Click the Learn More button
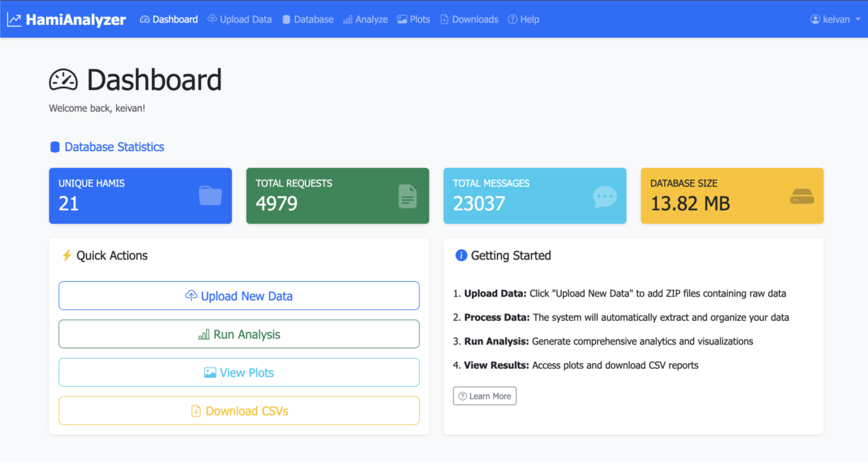The width and height of the screenshot is (868, 462). [x=485, y=396]
